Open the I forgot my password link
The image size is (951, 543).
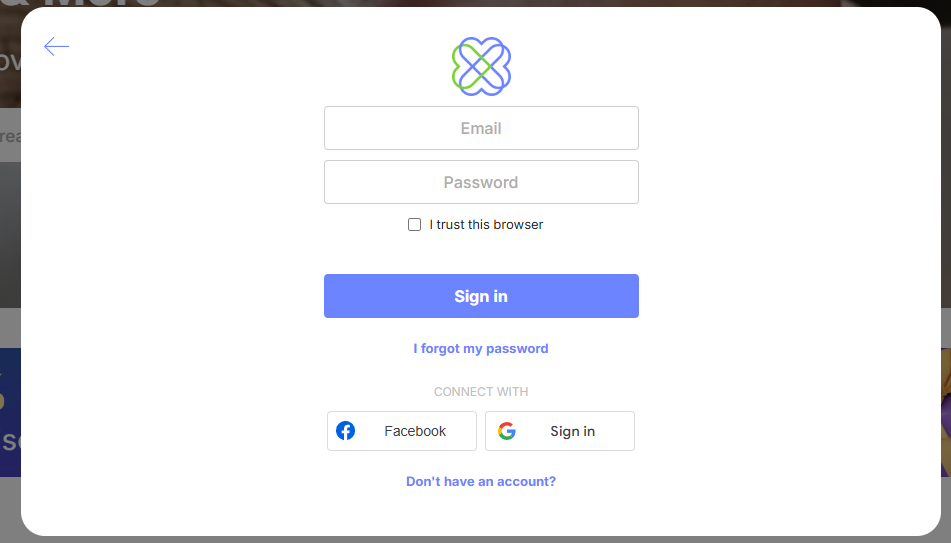pos(481,348)
